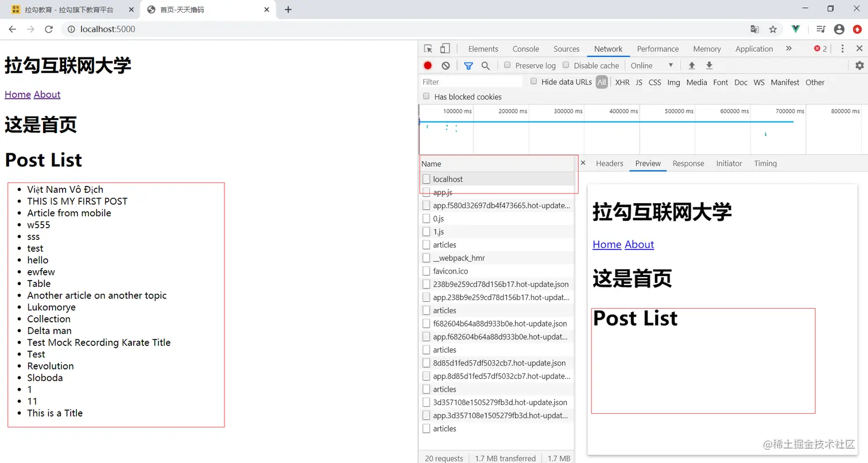The height and width of the screenshot is (463, 868).
Task: Select the localhost request row
Action: (x=497, y=179)
